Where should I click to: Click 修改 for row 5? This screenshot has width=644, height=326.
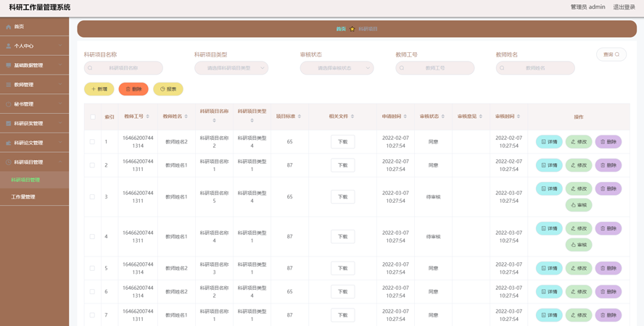[579, 268]
